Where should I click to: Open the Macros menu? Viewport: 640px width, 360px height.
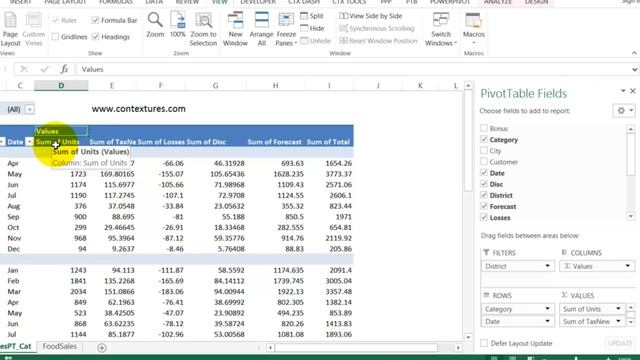(473, 29)
